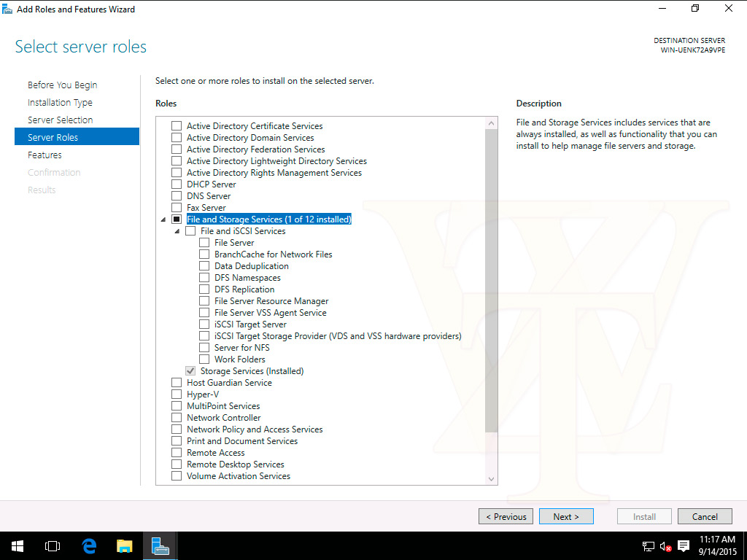Click the roles list scroll down arrow
Screen dimensions: 747x560
point(491,478)
